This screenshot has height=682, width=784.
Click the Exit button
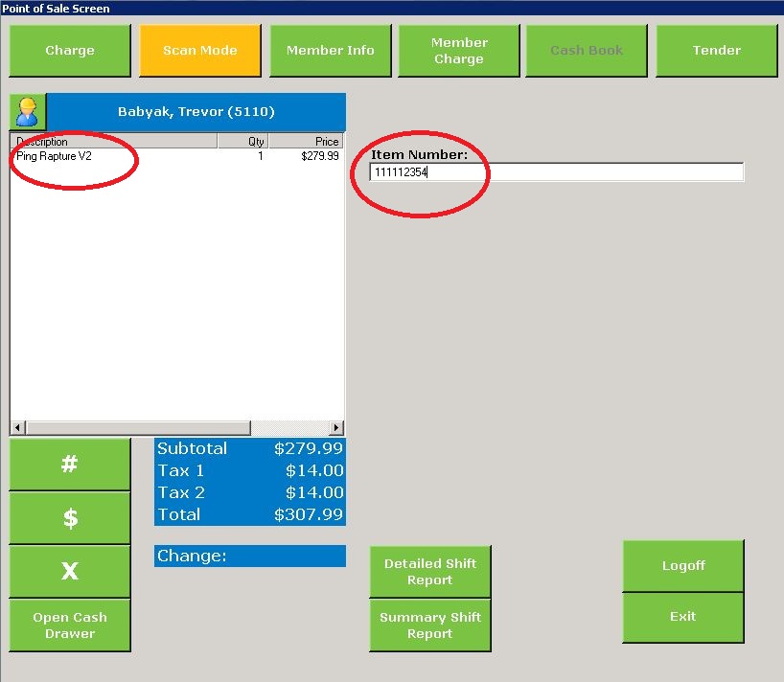683,617
